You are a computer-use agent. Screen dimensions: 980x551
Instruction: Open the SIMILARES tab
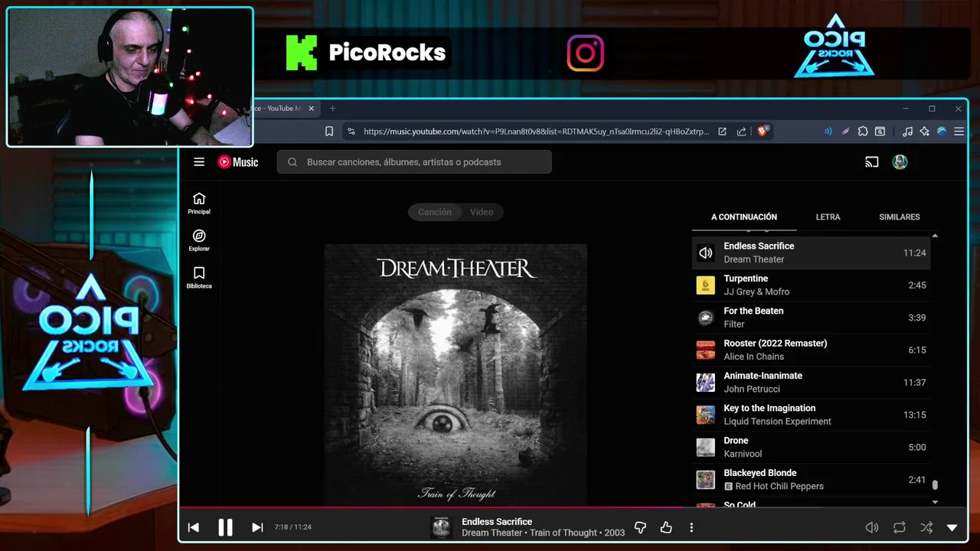[900, 217]
